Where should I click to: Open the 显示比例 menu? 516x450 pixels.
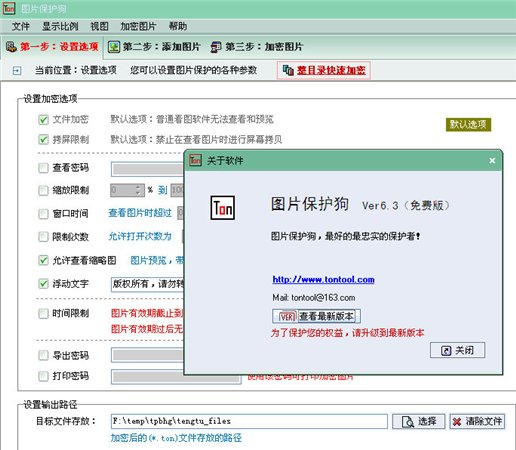click(60, 26)
